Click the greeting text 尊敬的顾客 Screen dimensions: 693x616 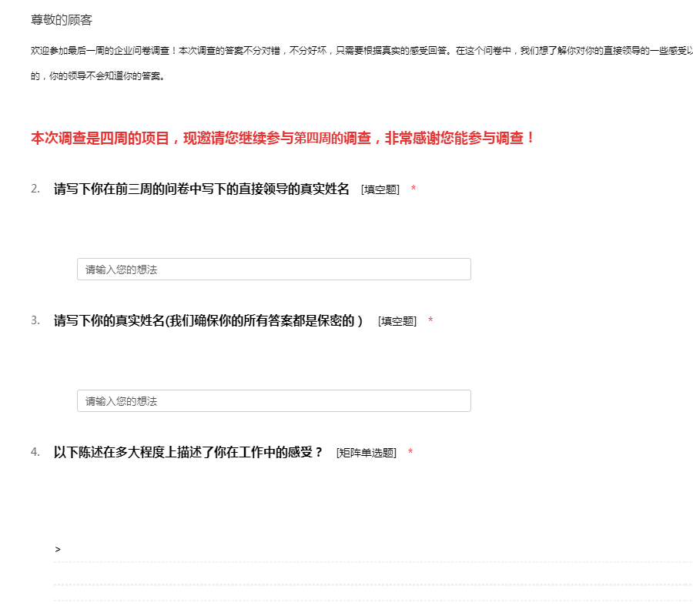point(62,20)
